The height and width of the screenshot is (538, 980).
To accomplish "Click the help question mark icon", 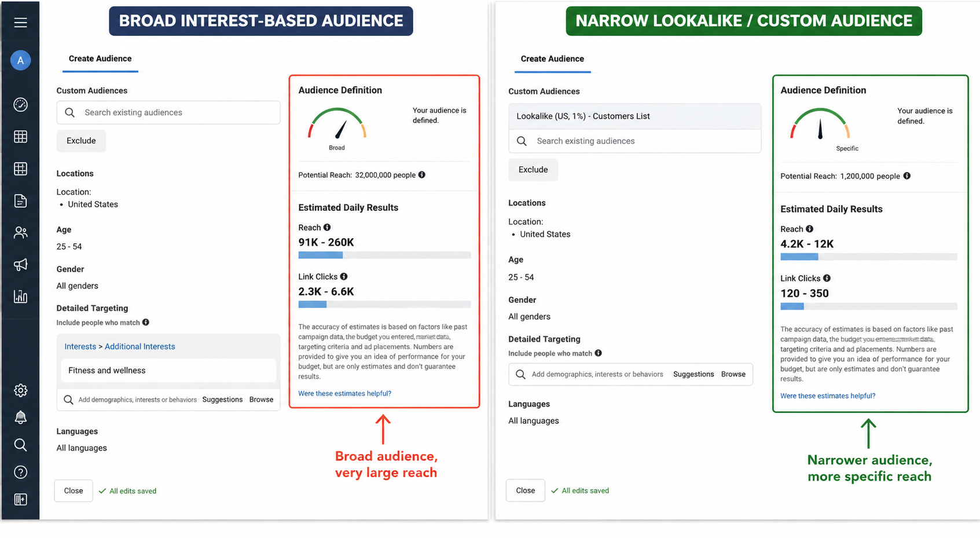I will click(x=20, y=472).
